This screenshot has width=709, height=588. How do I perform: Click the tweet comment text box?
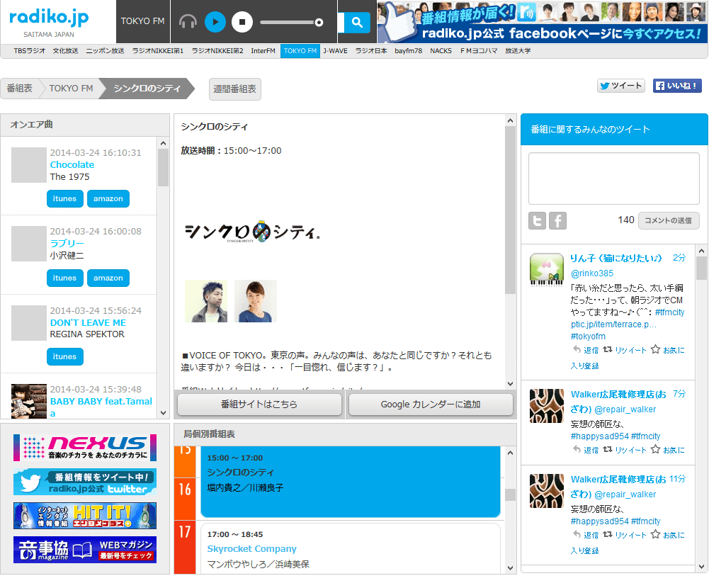(613, 179)
